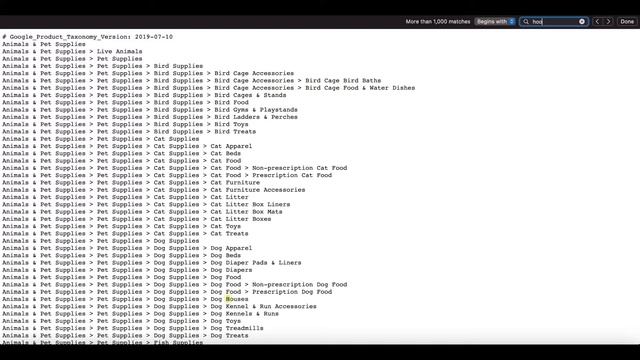Click 'Bird Cages & Stands' text
The width and height of the screenshot is (640, 360).
pos(250,95)
